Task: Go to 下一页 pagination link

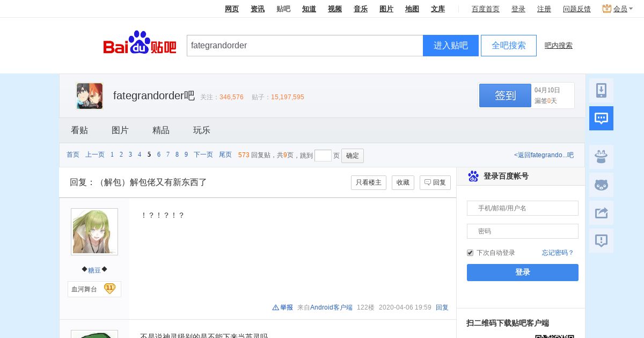Action: click(x=203, y=155)
